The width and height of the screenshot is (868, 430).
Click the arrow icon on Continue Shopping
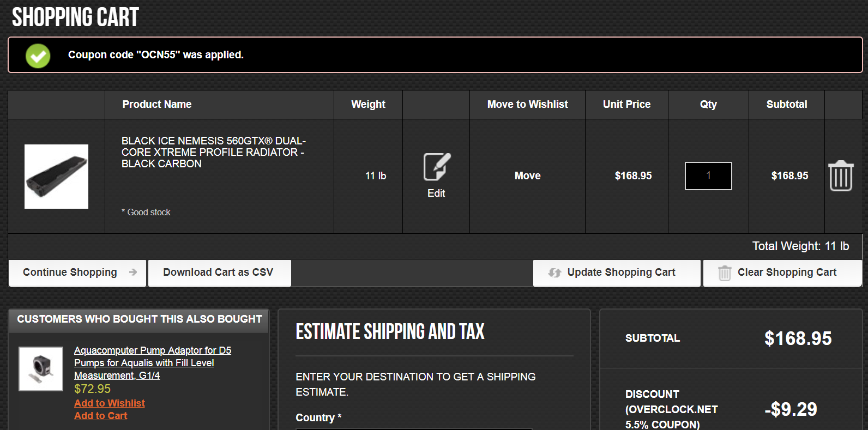[133, 272]
